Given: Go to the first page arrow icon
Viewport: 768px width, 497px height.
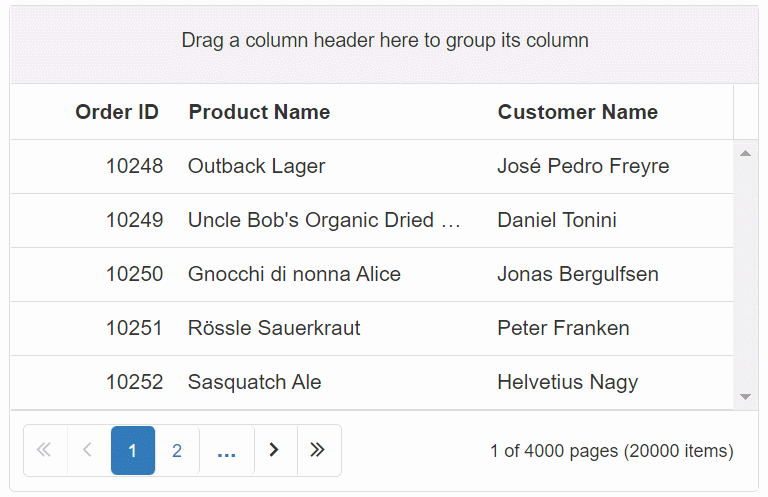Looking at the screenshot, I should pyautogui.click(x=44, y=450).
